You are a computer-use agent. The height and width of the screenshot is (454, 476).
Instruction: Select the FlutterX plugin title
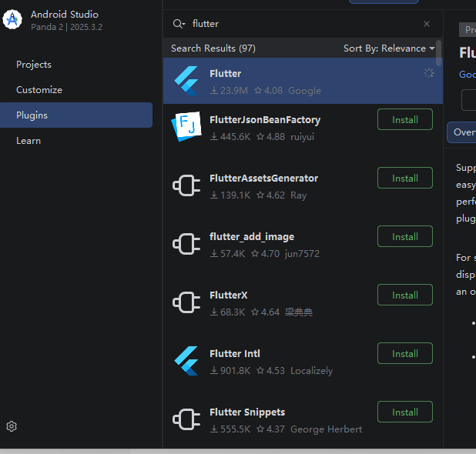[228, 295]
